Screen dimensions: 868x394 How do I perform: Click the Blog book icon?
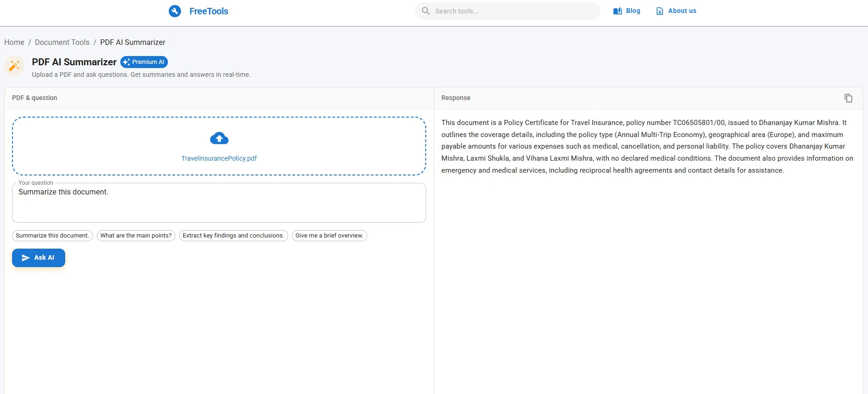tap(617, 11)
